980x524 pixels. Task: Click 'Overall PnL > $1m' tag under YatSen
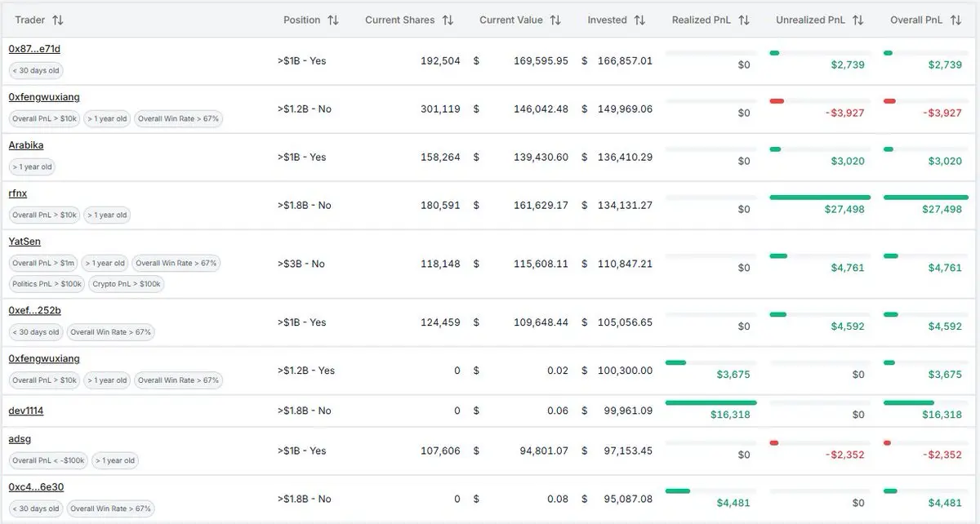tap(43, 263)
